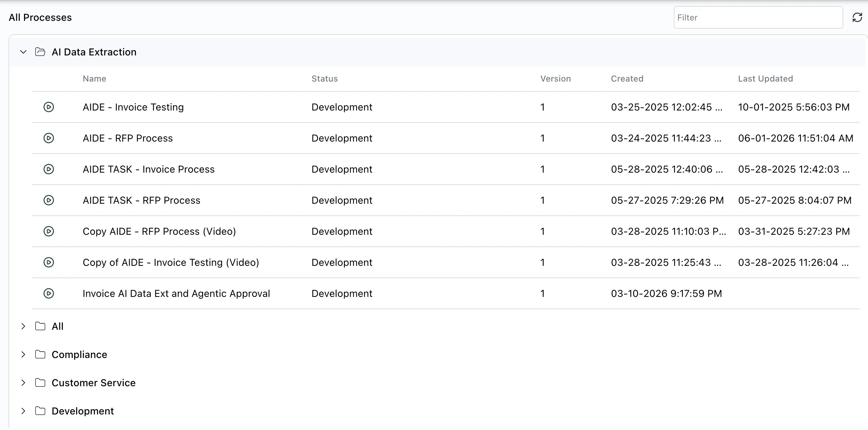Expand the All folder chevron
Image resolution: width=868 pixels, height=430 pixels.
point(23,326)
